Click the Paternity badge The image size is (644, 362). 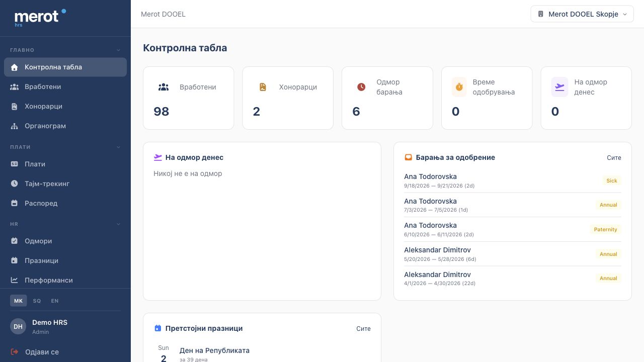[x=605, y=229]
